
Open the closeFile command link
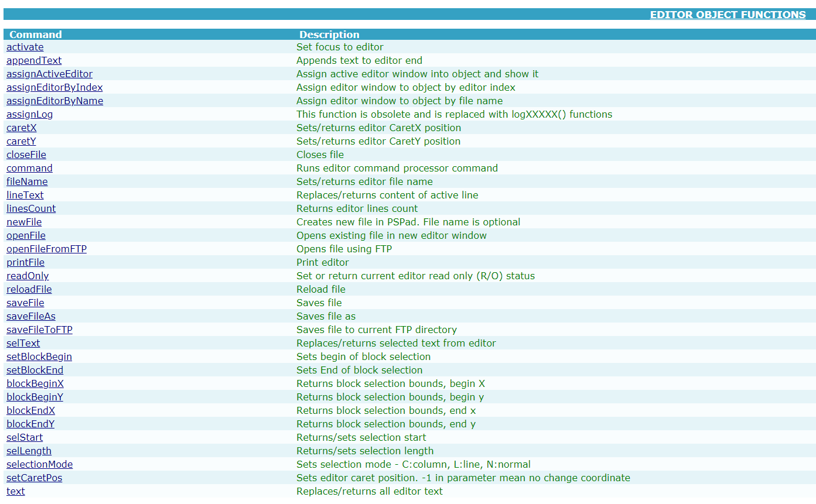click(x=26, y=155)
